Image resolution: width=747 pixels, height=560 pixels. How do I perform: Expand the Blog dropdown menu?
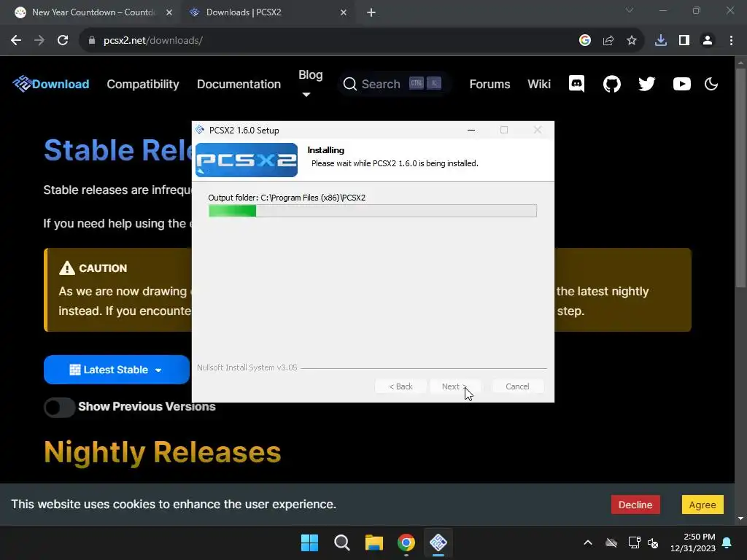(x=310, y=83)
